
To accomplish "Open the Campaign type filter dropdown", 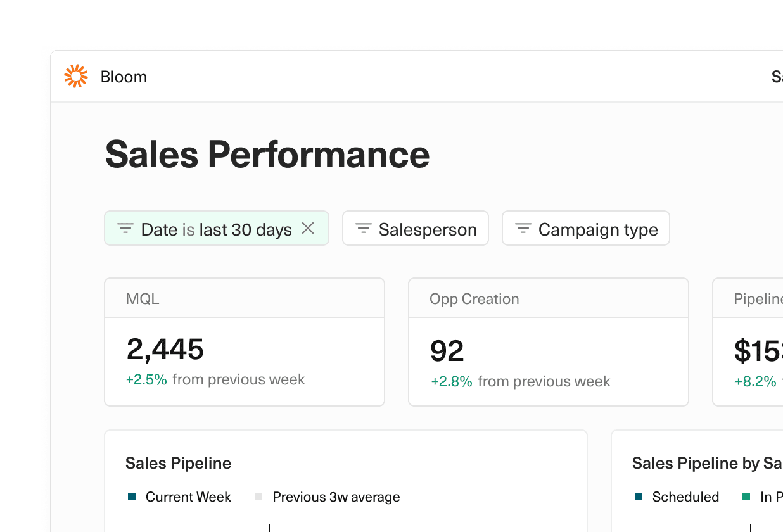I will click(586, 228).
